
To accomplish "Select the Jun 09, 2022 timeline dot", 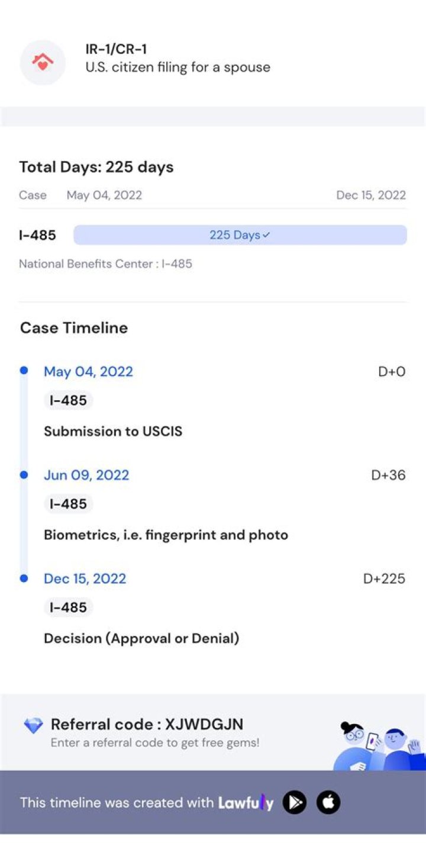I will click(24, 475).
